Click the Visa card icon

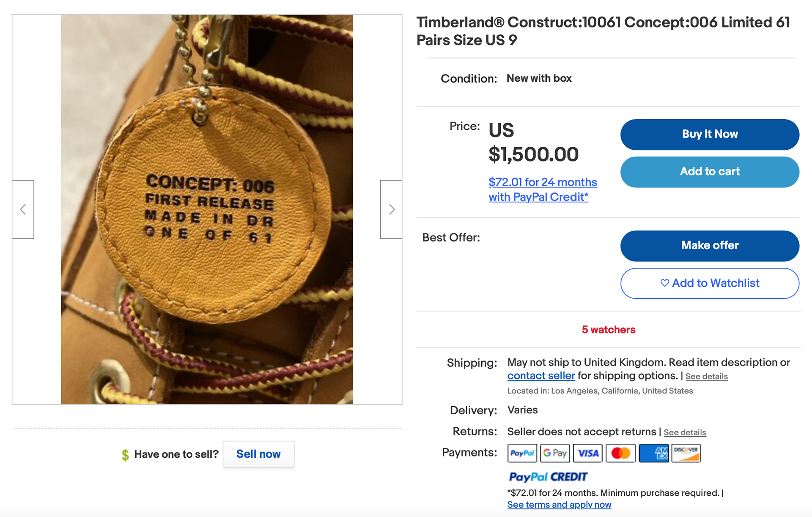(588, 453)
